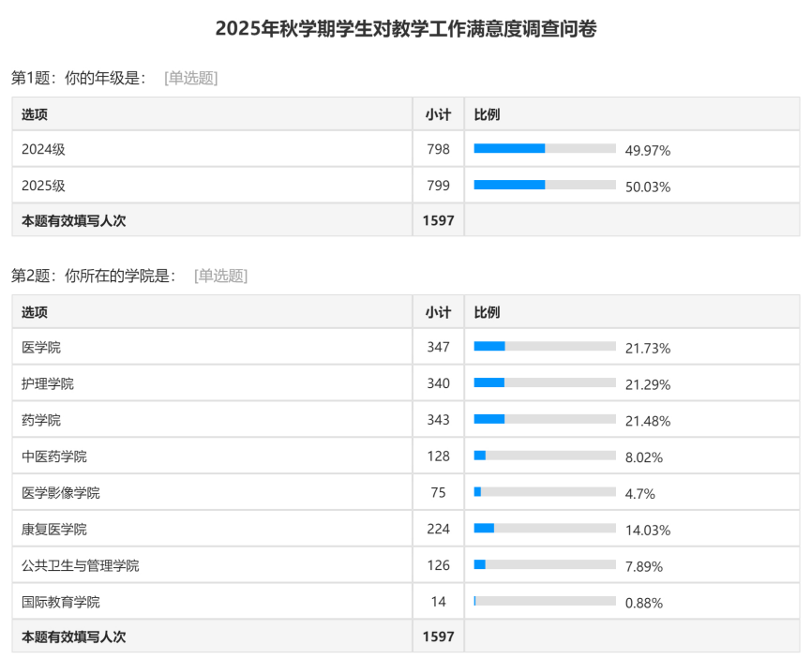812x659 pixels.
Task: Click the 国际教育学院 row label
Action: point(61,602)
